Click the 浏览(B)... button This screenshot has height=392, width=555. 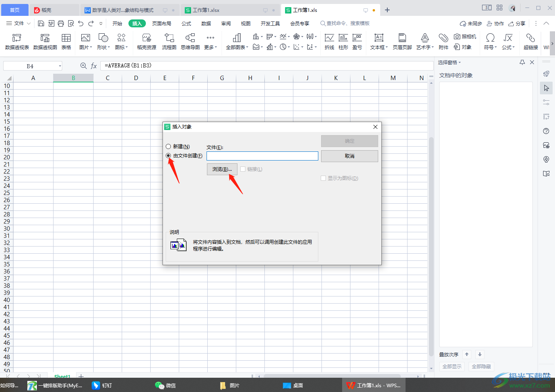(x=222, y=169)
